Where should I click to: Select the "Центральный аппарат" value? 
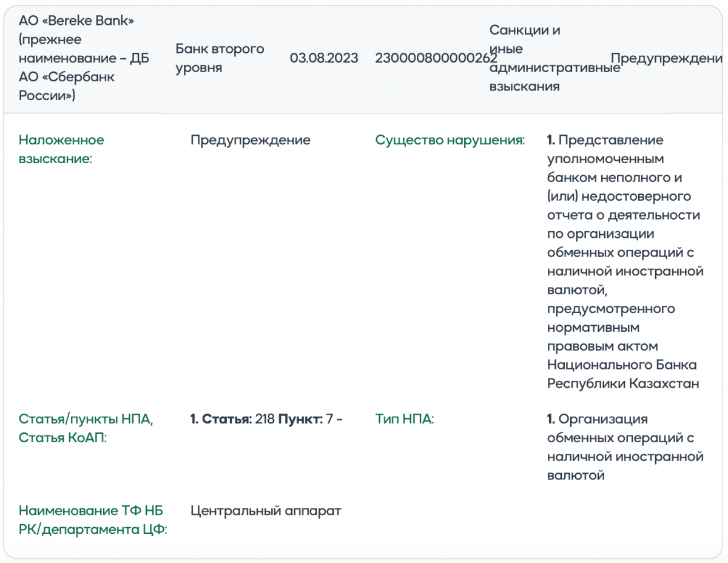click(x=266, y=511)
